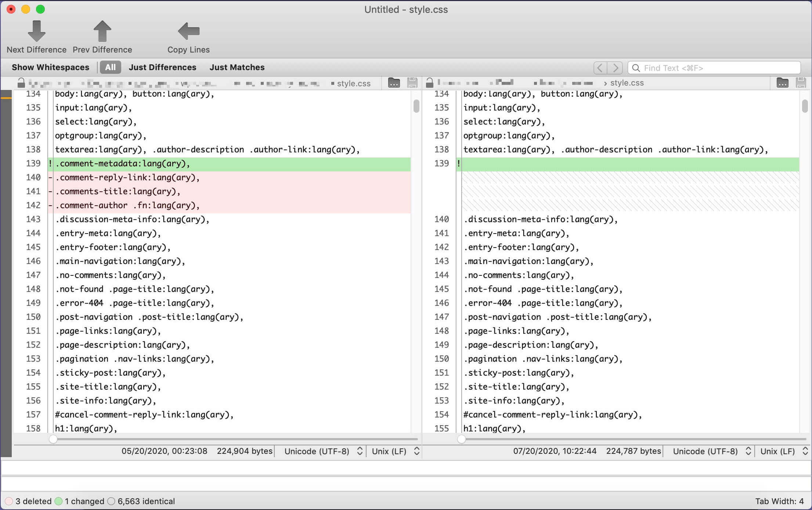Toggle the right pane lock icon
Screen dimensions: 812x510
429,83
